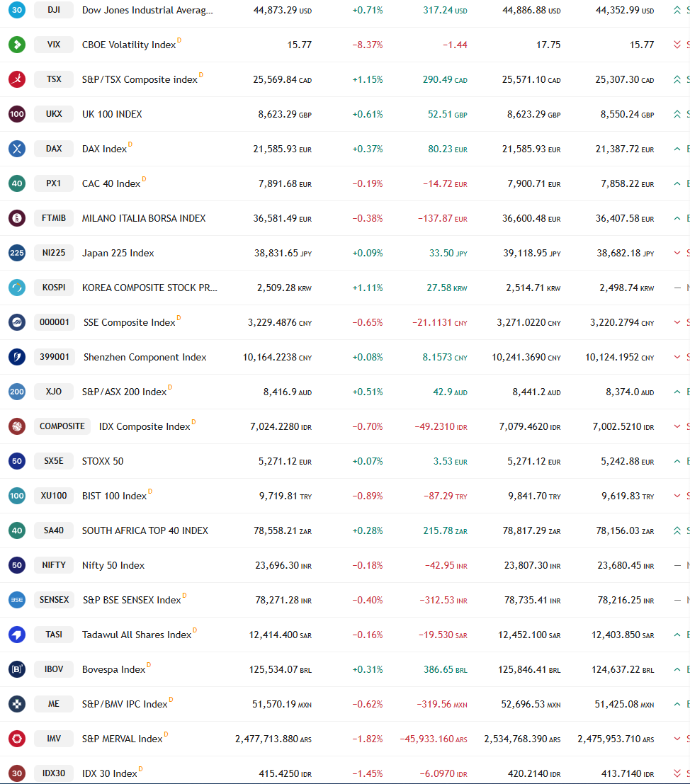This screenshot has height=784, width=690.
Task: Click the UK 100 index logo icon
Action: pos(17,114)
